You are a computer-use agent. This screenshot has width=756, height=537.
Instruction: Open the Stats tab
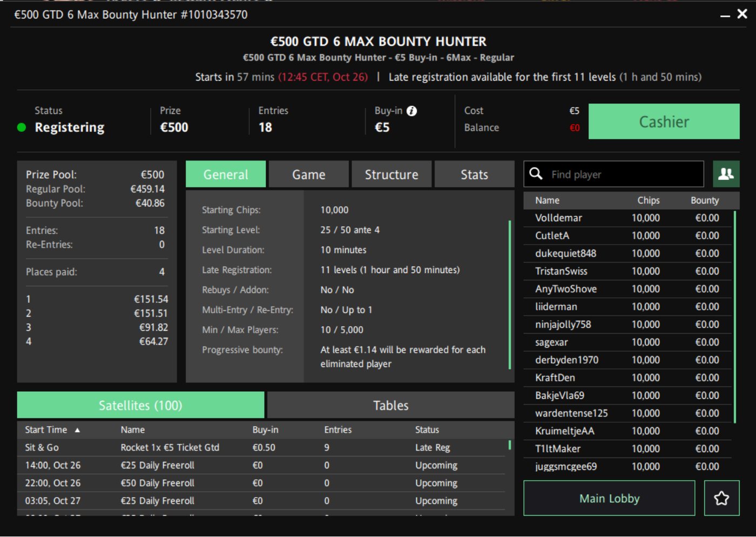click(x=474, y=174)
